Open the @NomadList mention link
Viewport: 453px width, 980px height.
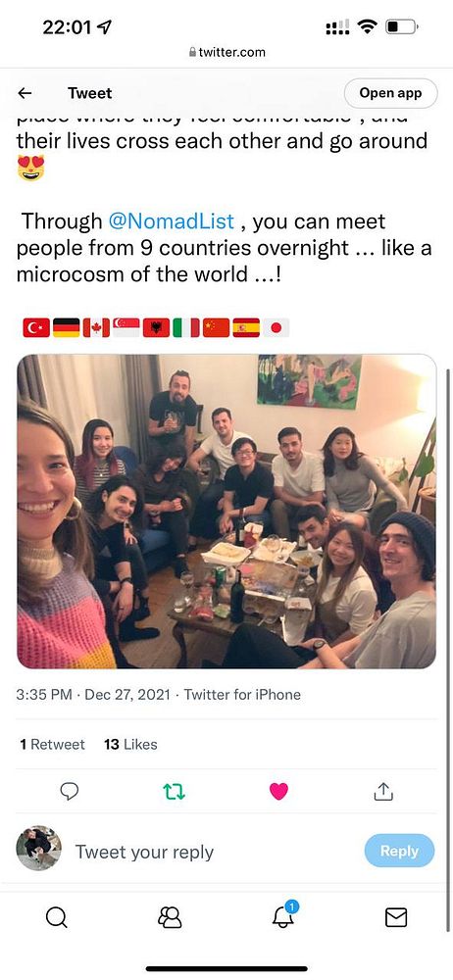point(172,221)
